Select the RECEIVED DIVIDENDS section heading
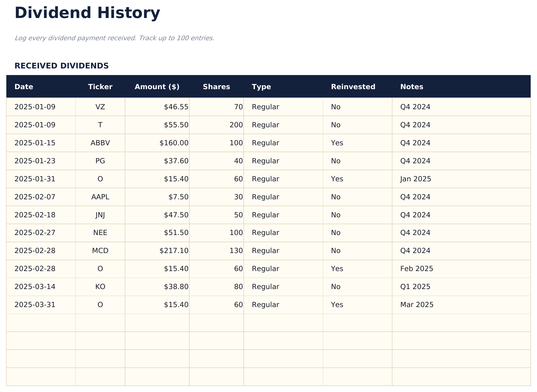The height and width of the screenshot is (392, 537). click(x=62, y=65)
